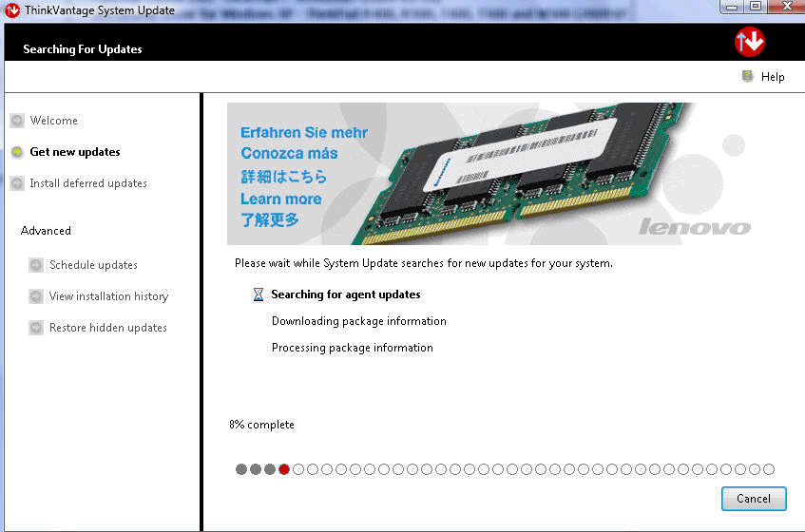Viewport: 805px width, 532px height.
Task: Click the Processing package information text
Action: tap(353, 348)
